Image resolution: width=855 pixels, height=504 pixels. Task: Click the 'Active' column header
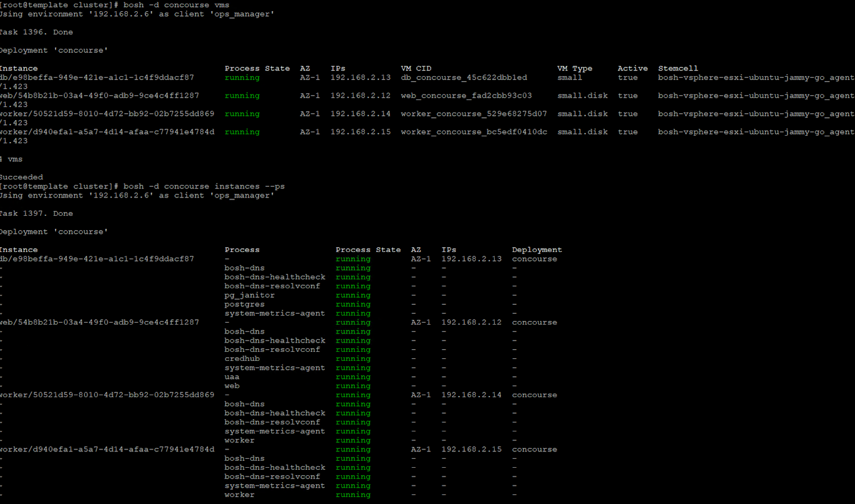[x=633, y=68]
